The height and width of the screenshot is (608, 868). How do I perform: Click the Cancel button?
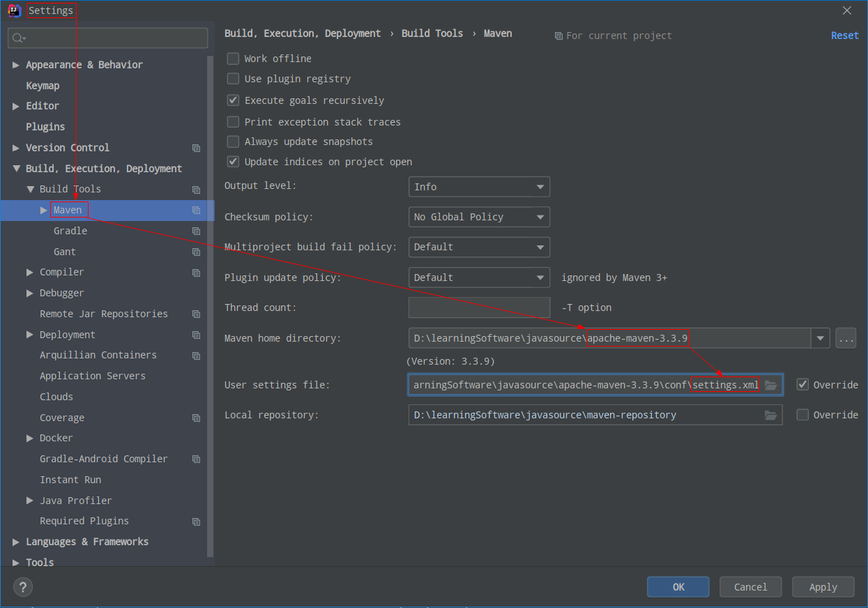pyautogui.click(x=751, y=587)
